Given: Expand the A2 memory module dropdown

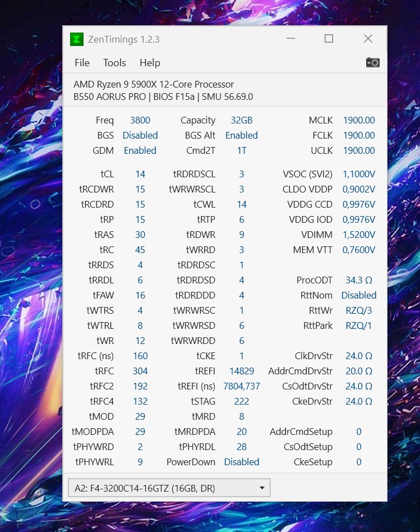Looking at the screenshot, I should pos(168,488).
